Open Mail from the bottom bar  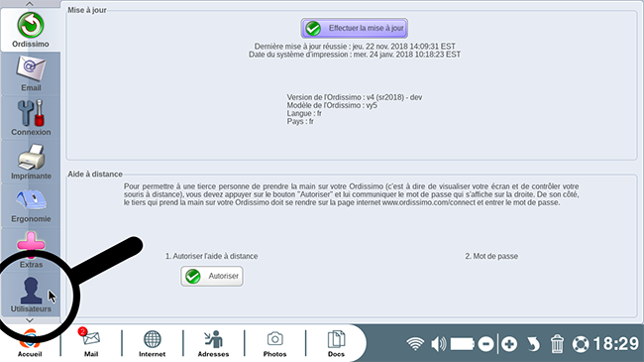[x=91, y=343]
